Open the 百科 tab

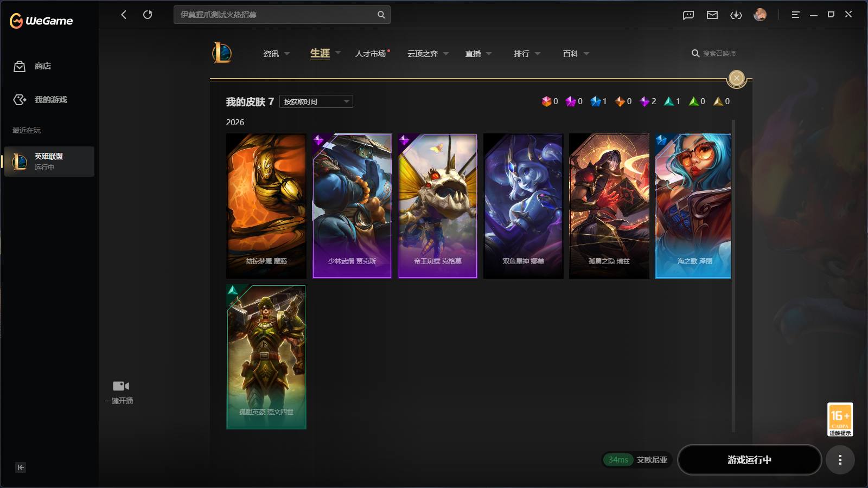click(571, 54)
